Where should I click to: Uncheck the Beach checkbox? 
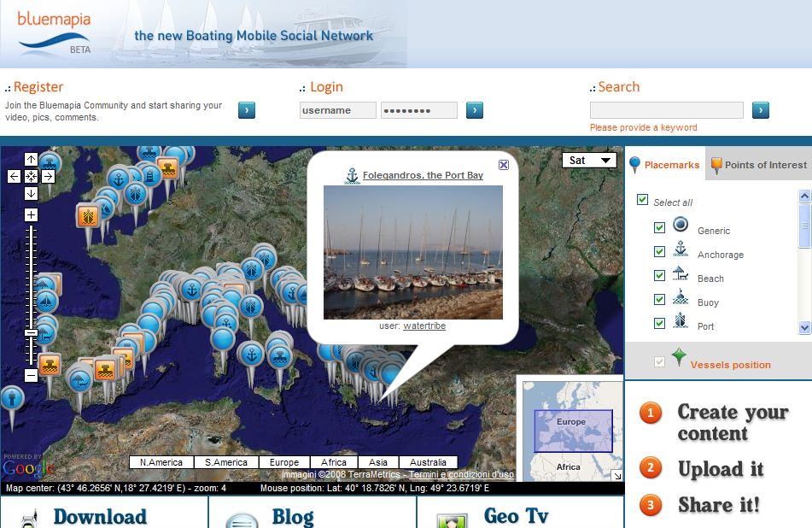coord(659,275)
